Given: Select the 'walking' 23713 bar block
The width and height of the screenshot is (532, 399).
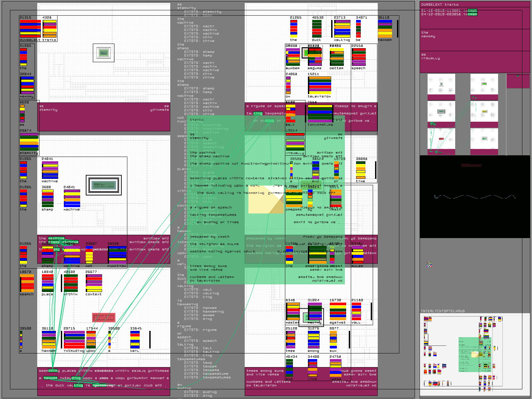Looking at the screenshot, I should pos(342,29).
